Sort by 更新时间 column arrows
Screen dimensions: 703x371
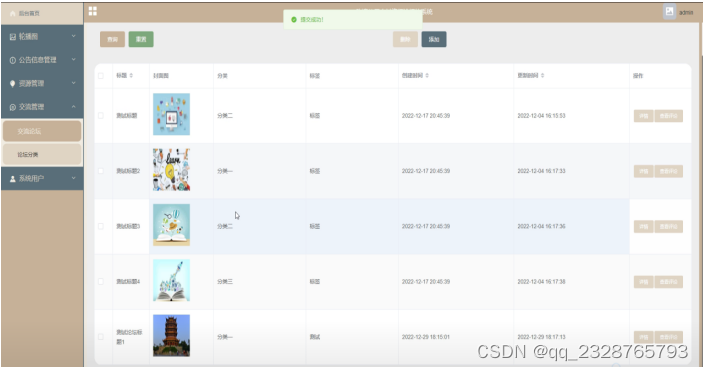tap(542, 75)
